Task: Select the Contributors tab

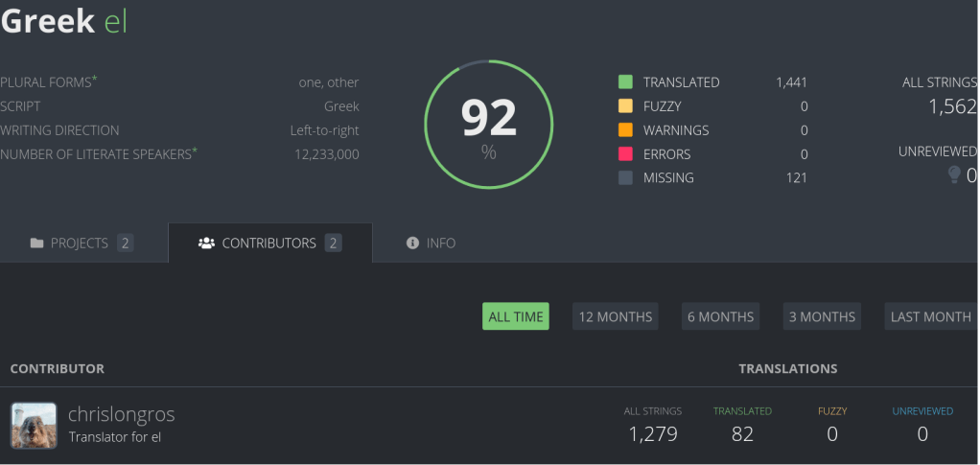Action: point(269,244)
